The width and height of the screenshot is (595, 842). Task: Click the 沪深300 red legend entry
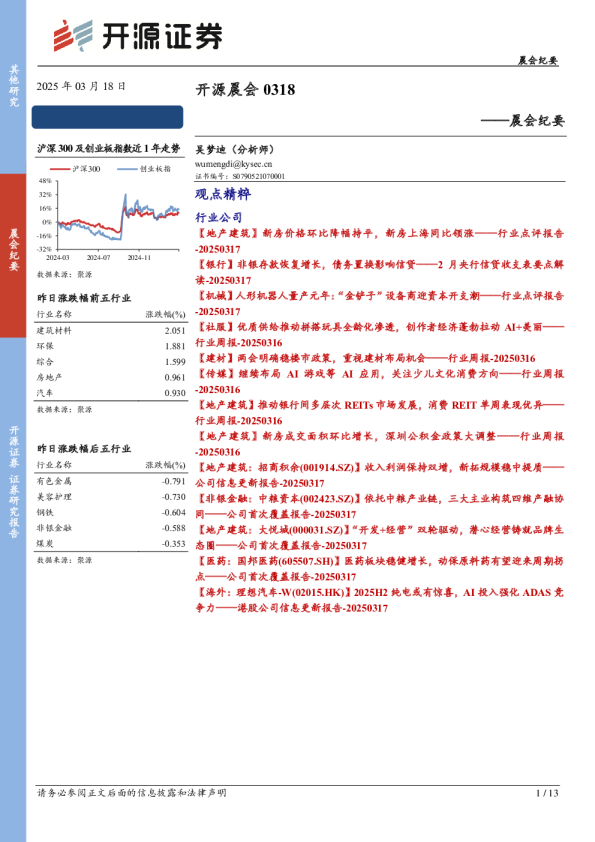tap(75, 169)
